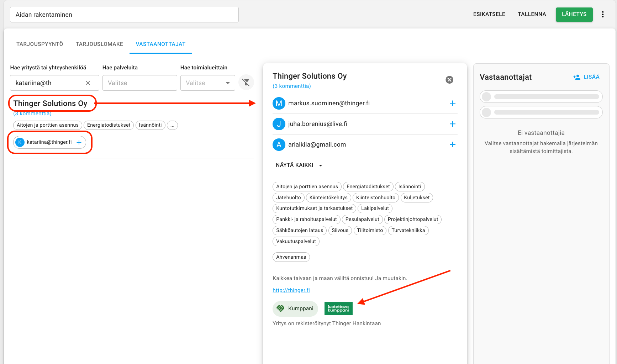The width and height of the screenshot is (617, 364).
Task: Open the 3 kommenttia link in detail panel
Action: (292, 86)
